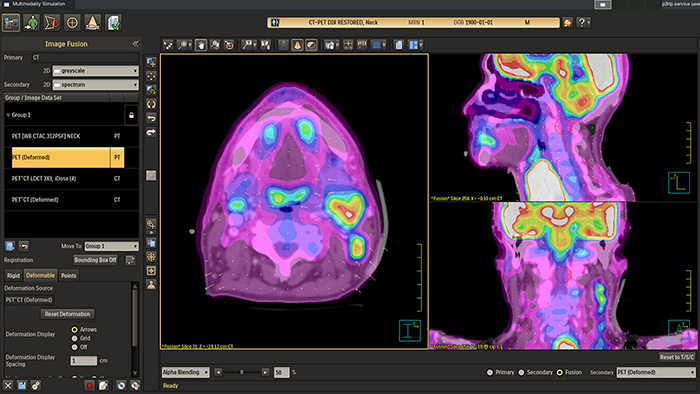
Task: Click the Bounding Box Off button
Action: [96, 260]
